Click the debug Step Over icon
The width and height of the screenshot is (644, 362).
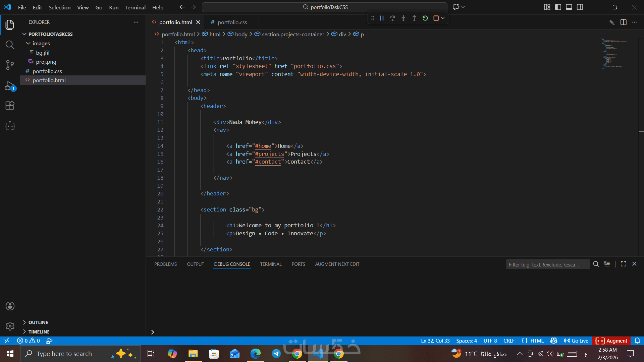click(392, 18)
